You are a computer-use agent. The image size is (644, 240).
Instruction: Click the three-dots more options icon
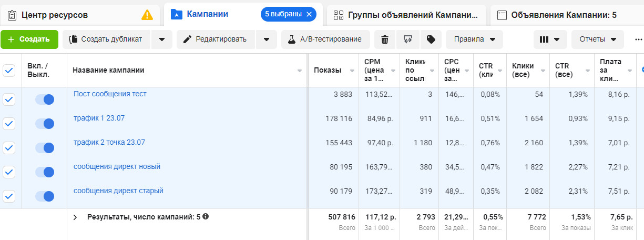(x=638, y=39)
